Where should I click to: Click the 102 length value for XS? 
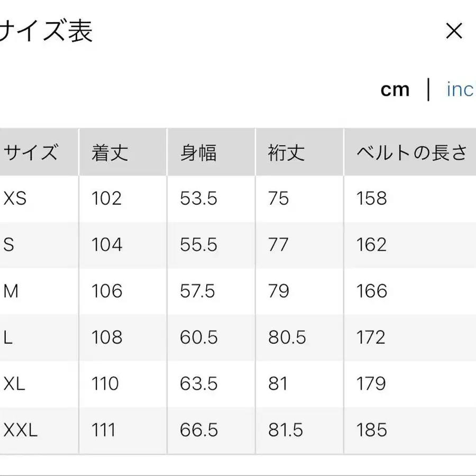[105, 198]
